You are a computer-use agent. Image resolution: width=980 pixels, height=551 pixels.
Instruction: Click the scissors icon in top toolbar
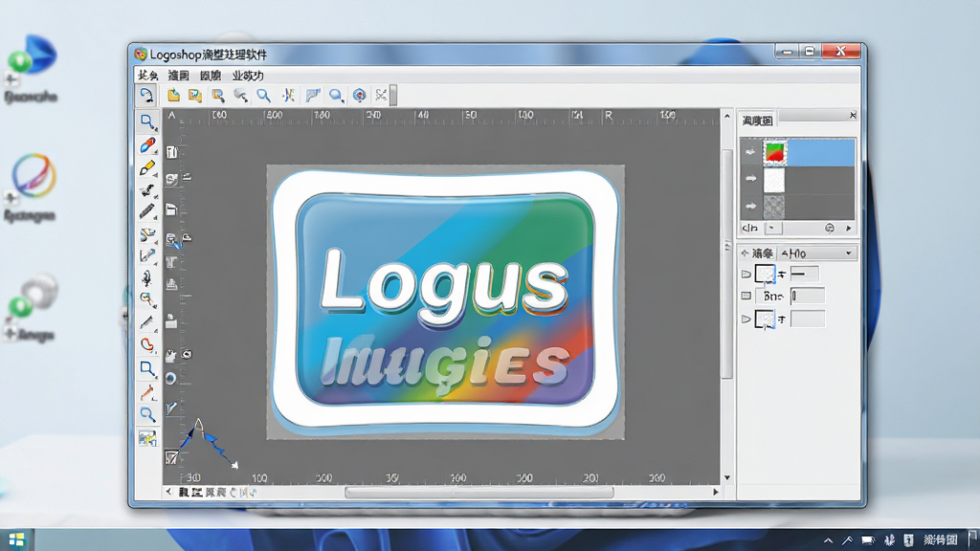pyautogui.click(x=381, y=95)
